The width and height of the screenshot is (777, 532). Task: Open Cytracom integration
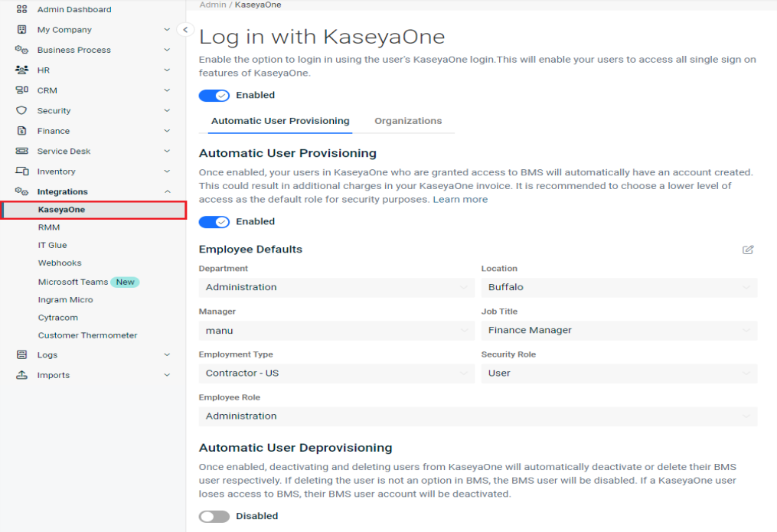(57, 318)
